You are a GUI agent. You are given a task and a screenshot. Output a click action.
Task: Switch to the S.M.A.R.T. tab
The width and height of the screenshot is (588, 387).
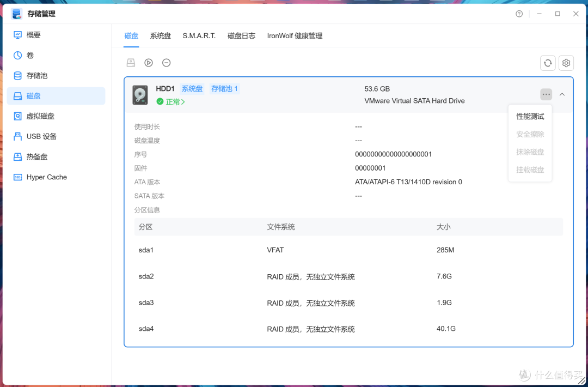tap(199, 35)
